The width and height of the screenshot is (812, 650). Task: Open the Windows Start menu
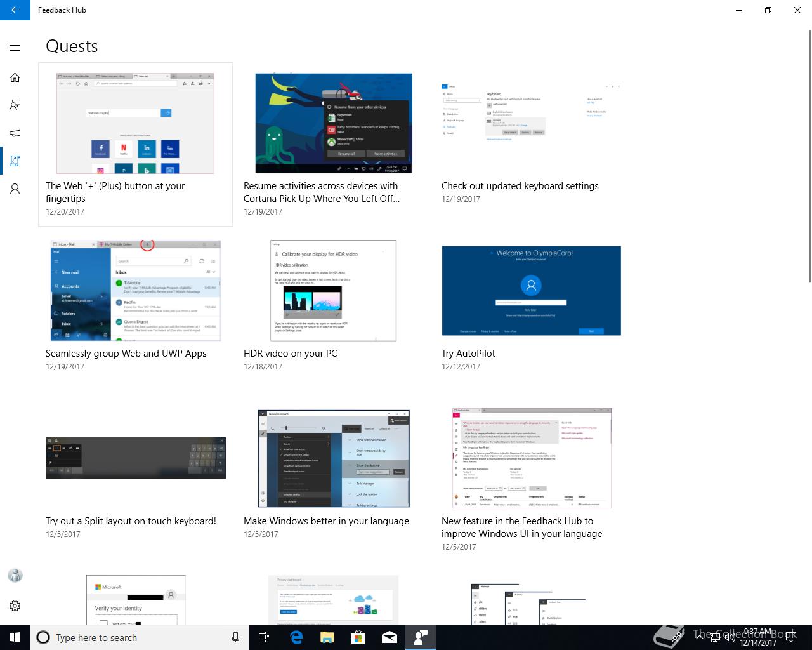(x=15, y=637)
